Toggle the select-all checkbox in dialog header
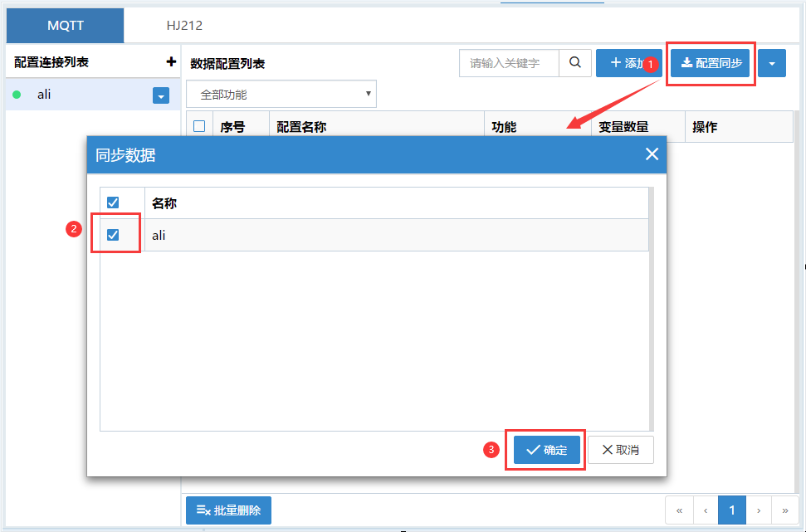The image size is (806, 532). [x=113, y=203]
